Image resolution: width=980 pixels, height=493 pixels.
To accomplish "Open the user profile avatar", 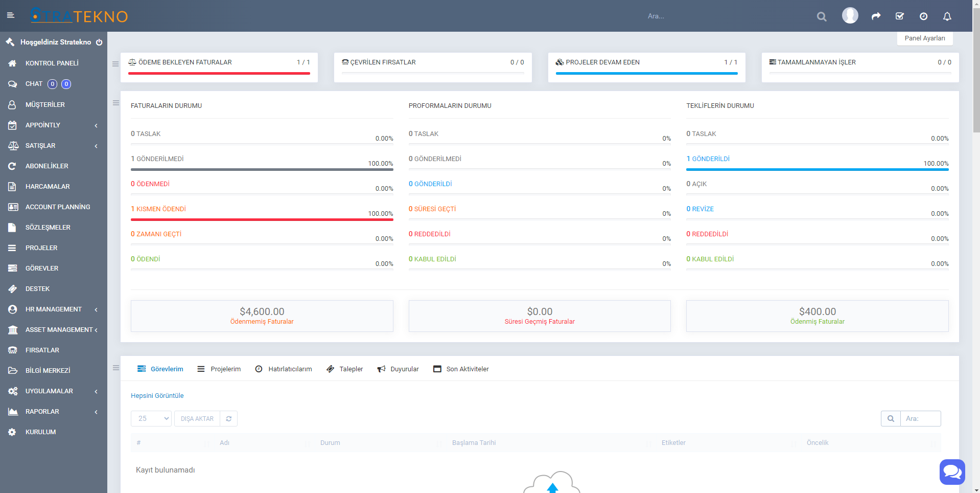I will click(x=850, y=15).
